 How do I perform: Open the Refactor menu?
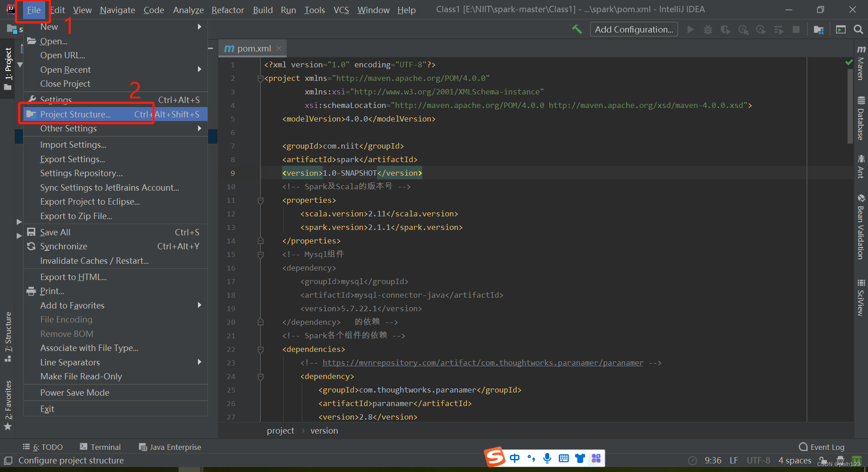[x=227, y=10]
